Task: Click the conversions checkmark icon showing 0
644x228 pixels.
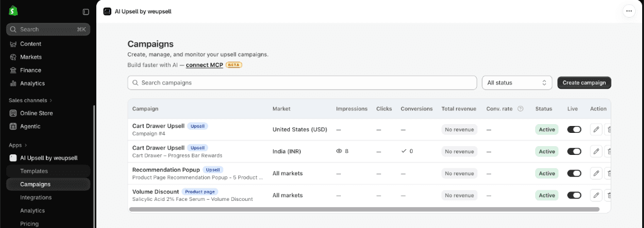Action: click(x=404, y=151)
